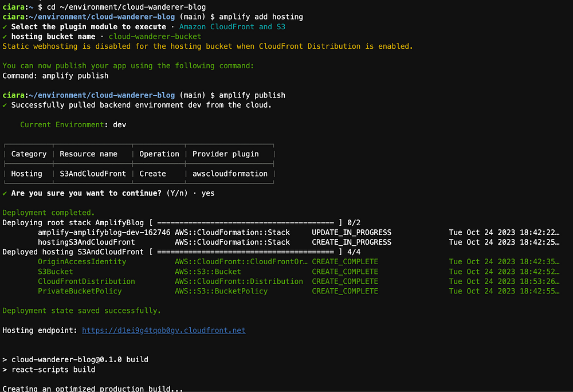Click the 'cloud-wanderer-blog@0.1.0 build' line
This screenshot has height=392, width=573.
click(75, 359)
